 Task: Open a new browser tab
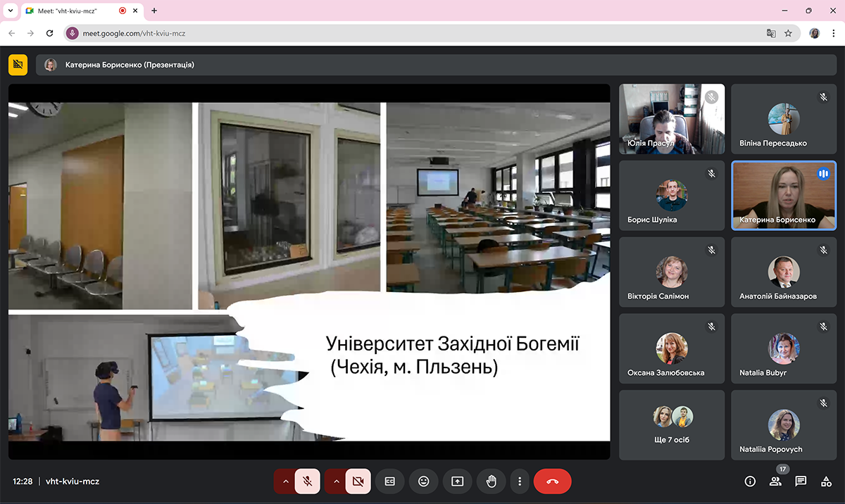click(154, 11)
